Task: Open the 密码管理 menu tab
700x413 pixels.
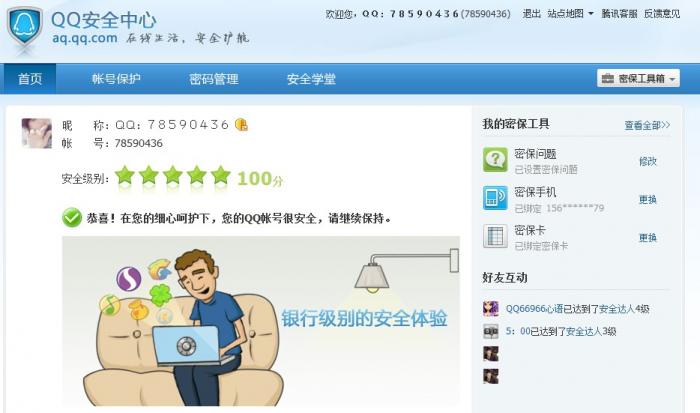Action: (x=213, y=79)
